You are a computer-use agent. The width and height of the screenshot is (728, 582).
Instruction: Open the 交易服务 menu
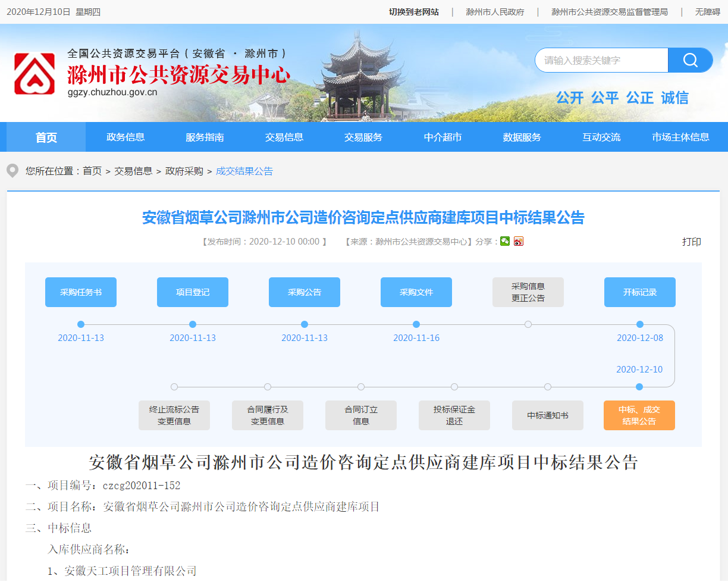click(363, 137)
